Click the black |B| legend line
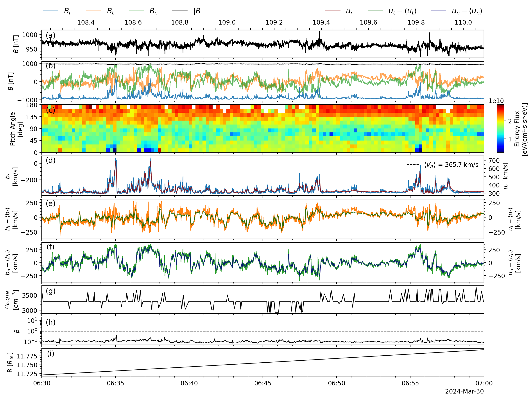 click(180, 11)
